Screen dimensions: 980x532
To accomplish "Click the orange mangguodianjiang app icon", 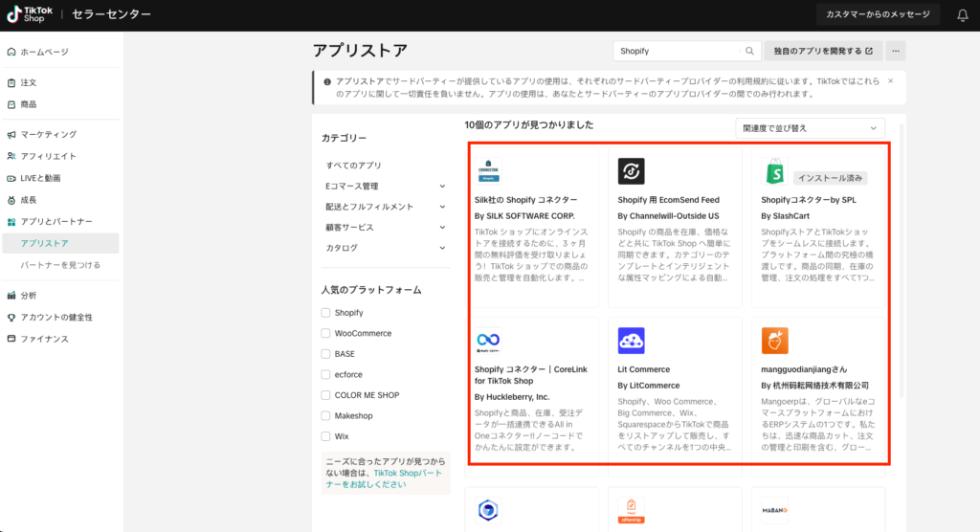I will pyautogui.click(x=774, y=341).
